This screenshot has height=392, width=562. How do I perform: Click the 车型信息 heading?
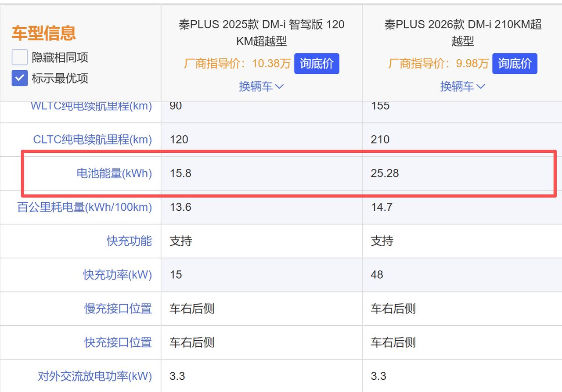click(x=44, y=33)
